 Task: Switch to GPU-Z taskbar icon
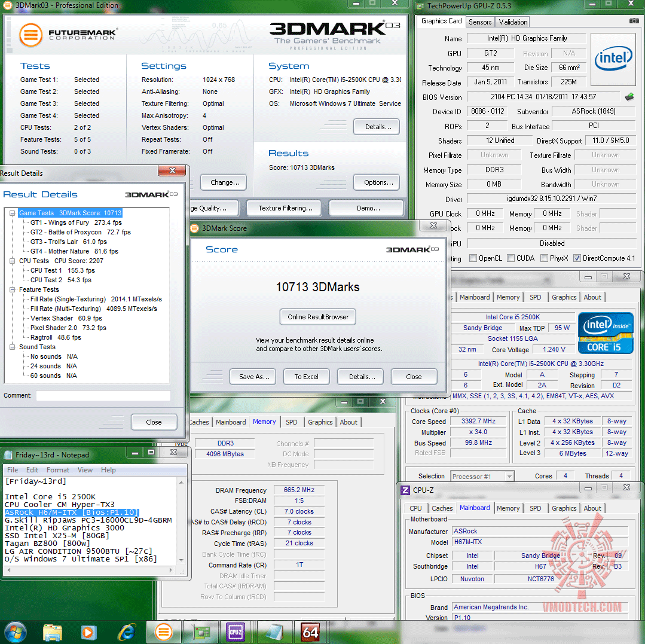tap(201, 633)
